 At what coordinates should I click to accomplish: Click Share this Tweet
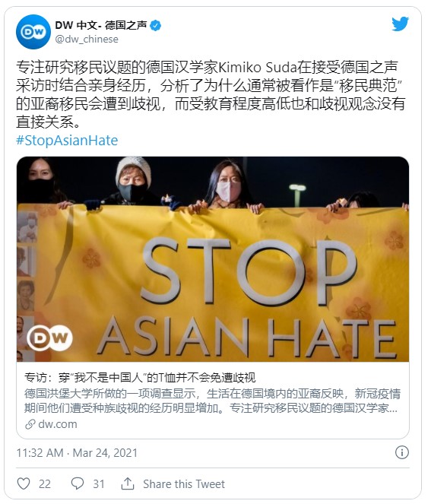pyautogui.click(x=184, y=483)
